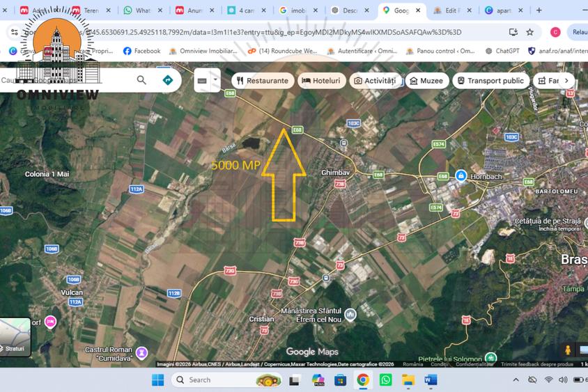Switch to the 4 cam tab
588x392 pixels.
[247, 10]
